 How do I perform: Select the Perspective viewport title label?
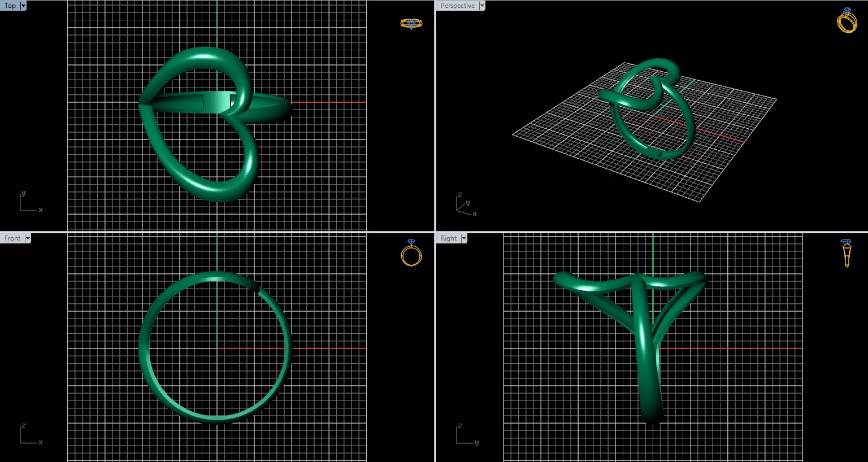coord(458,6)
